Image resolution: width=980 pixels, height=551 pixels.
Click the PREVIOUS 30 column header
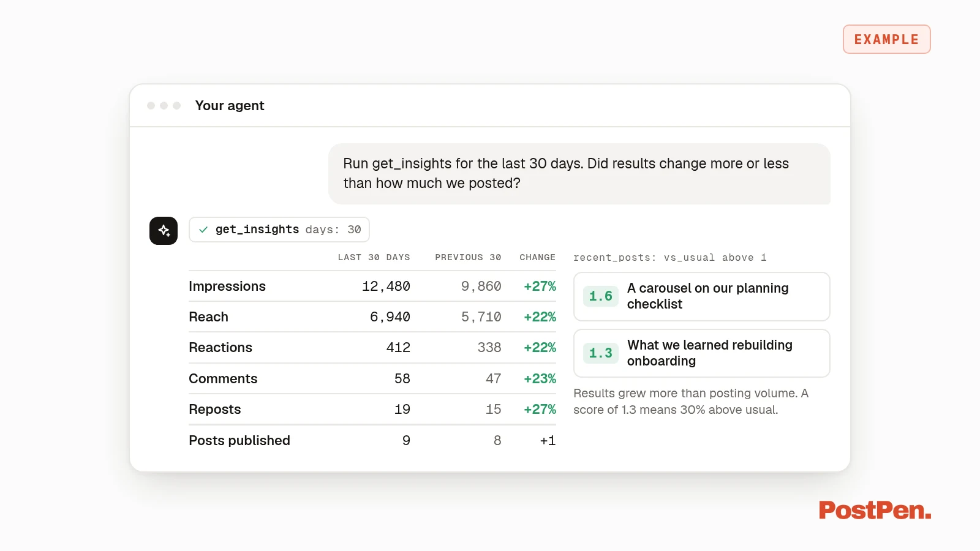(x=468, y=257)
